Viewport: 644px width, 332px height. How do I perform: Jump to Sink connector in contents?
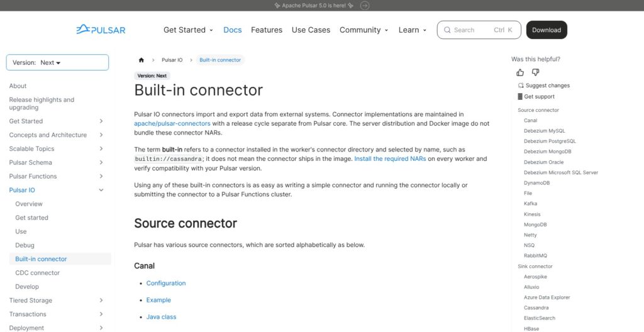pyautogui.click(x=535, y=266)
